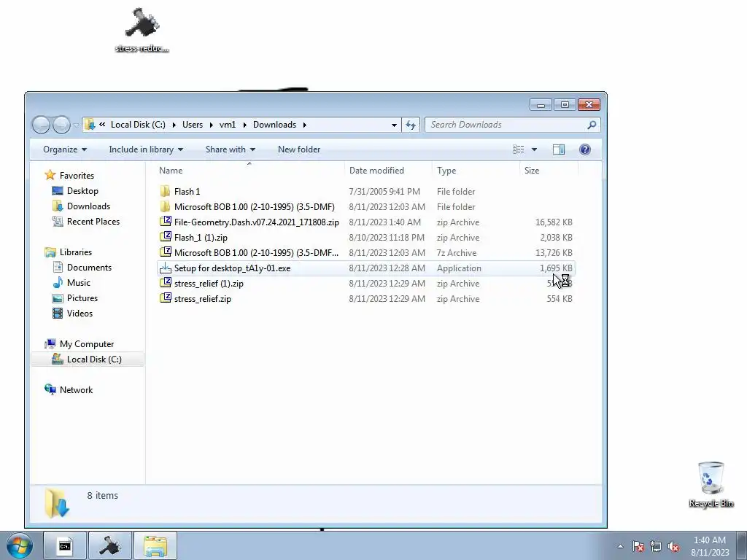
Task: Expand the address bar history dropdown
Action: 394,125
